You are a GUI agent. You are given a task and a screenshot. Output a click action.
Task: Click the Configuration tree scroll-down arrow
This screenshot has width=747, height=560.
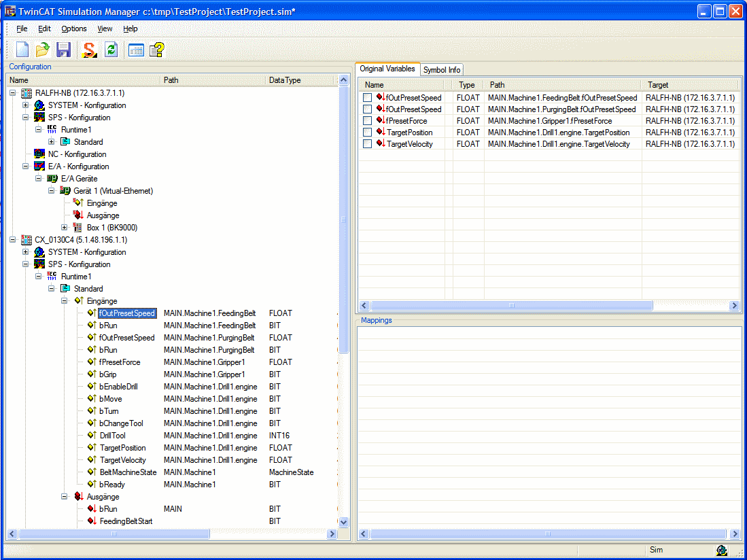click(343, 522)
